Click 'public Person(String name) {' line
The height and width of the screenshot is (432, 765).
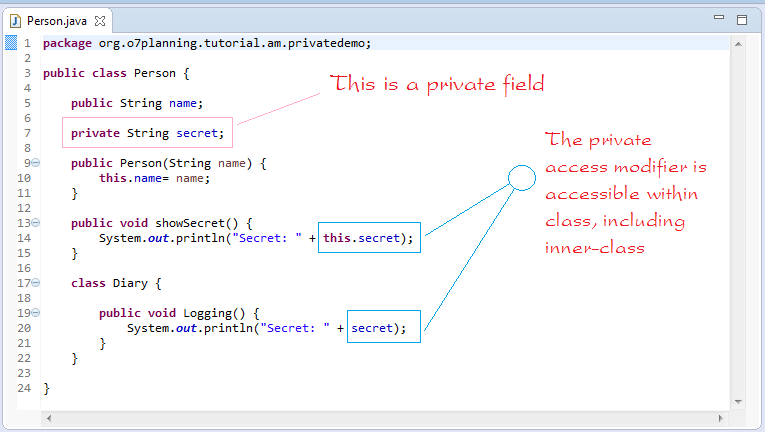[x=168, y=164]
